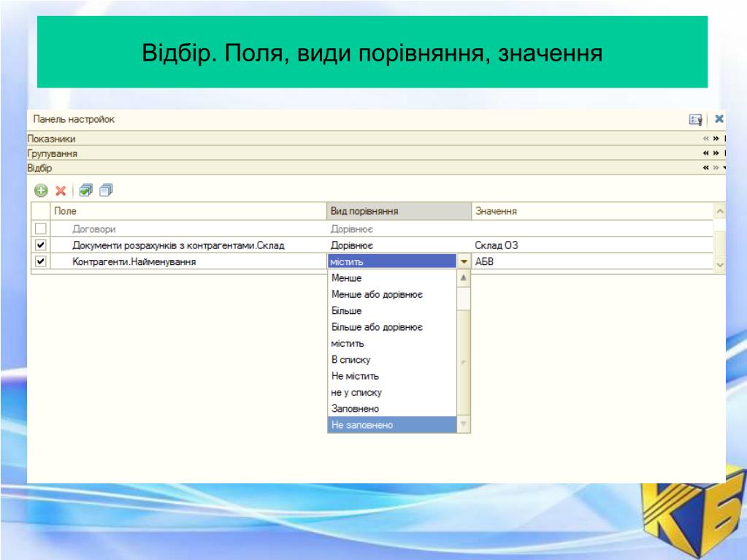Click table scrollbar up arrow
Screen dimensions: 747x560
(720, 211)
